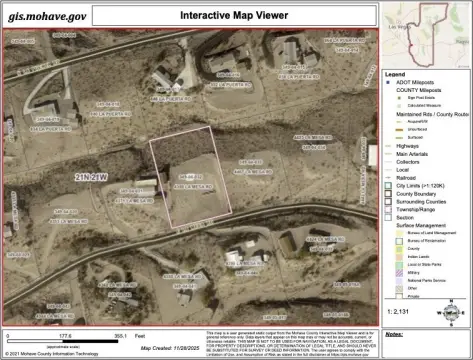473x360 pixels.
Task: Click the Notes field at bottom right
Action: coord(426,344)
